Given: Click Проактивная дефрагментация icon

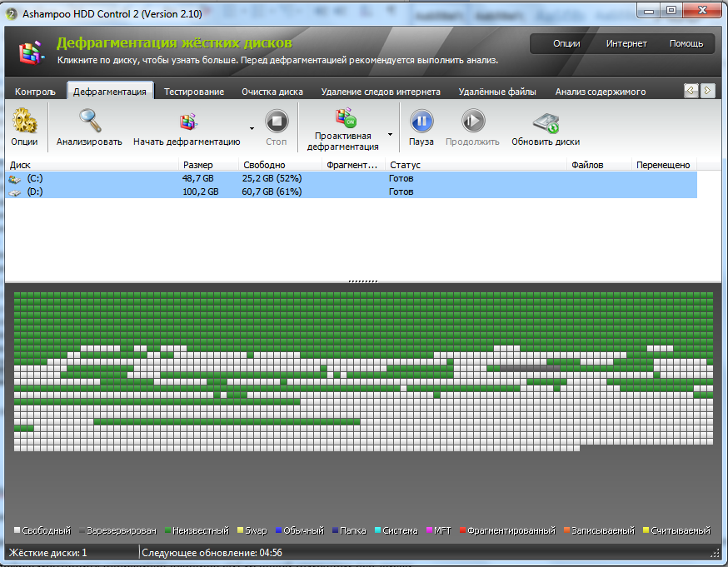Looking at the screenshot, I should pos(346,118).
